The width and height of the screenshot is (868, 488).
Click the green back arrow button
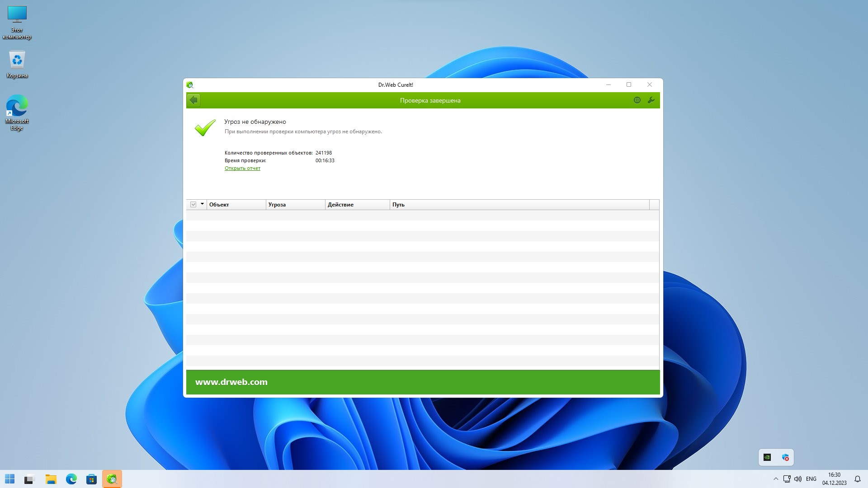(x=193, y=100)
